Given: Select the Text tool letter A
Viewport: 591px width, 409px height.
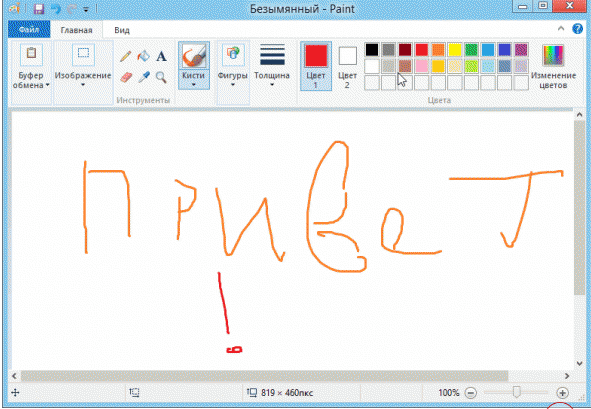Looking at the screenshot, I should click(161, 56).
